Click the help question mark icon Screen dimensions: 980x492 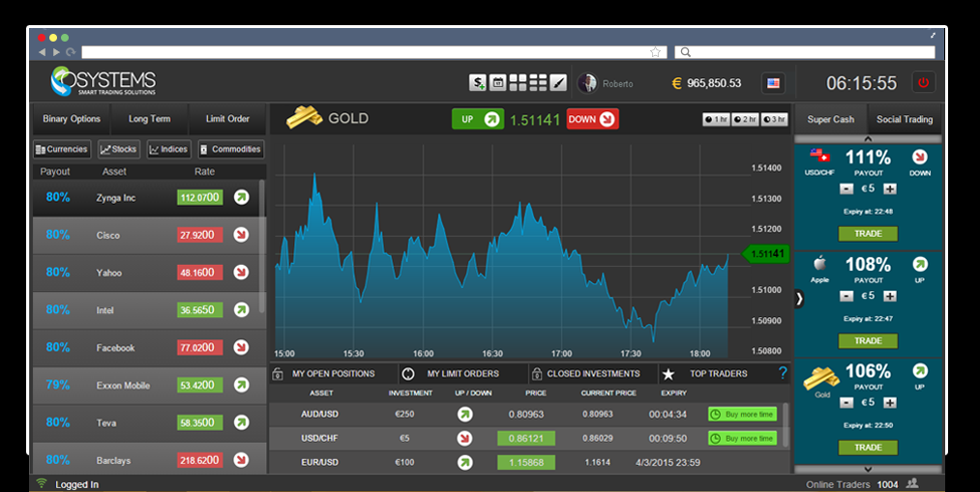[x=783, y=373]
